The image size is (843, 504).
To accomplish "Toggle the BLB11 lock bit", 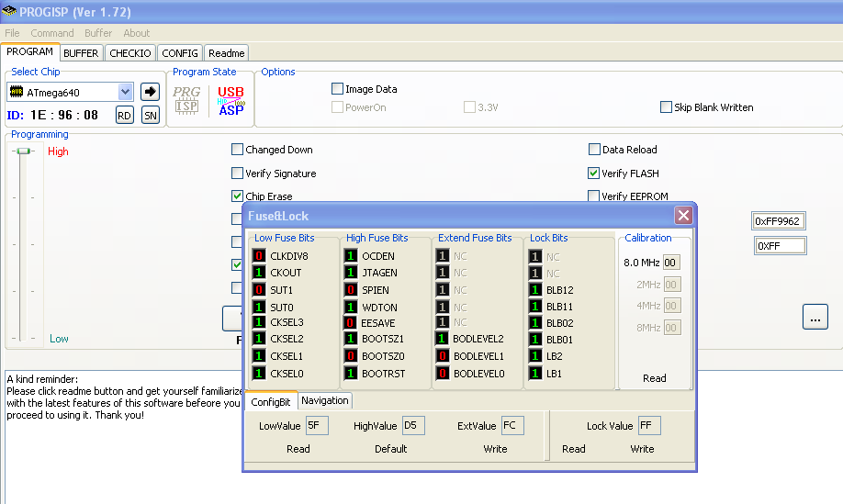I will click(x=535, y=307).
